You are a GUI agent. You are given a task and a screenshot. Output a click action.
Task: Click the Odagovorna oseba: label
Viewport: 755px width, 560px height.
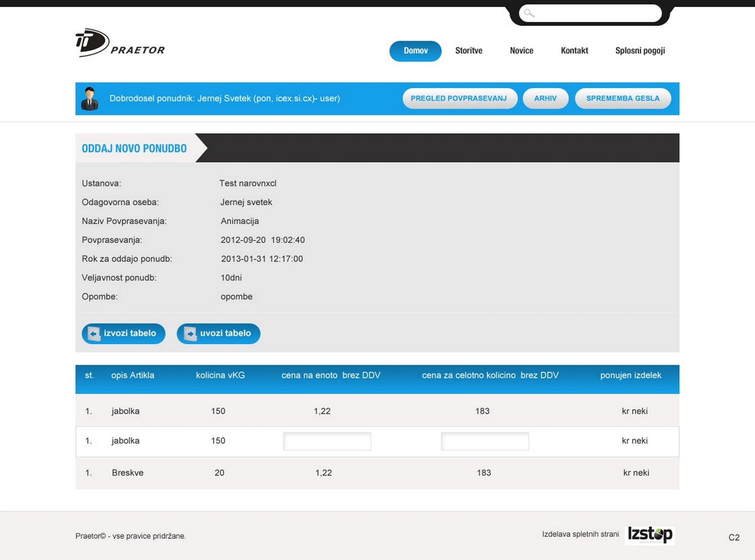[x=120, y=202]
